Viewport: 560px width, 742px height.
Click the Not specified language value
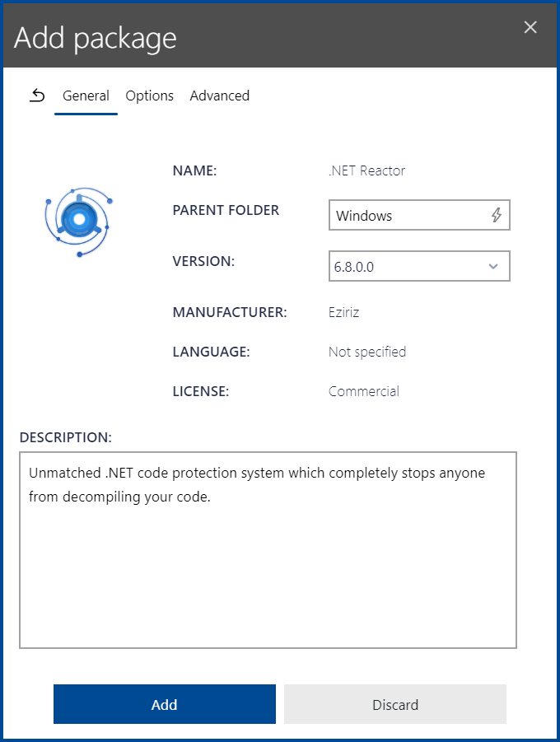click(367, 352)
